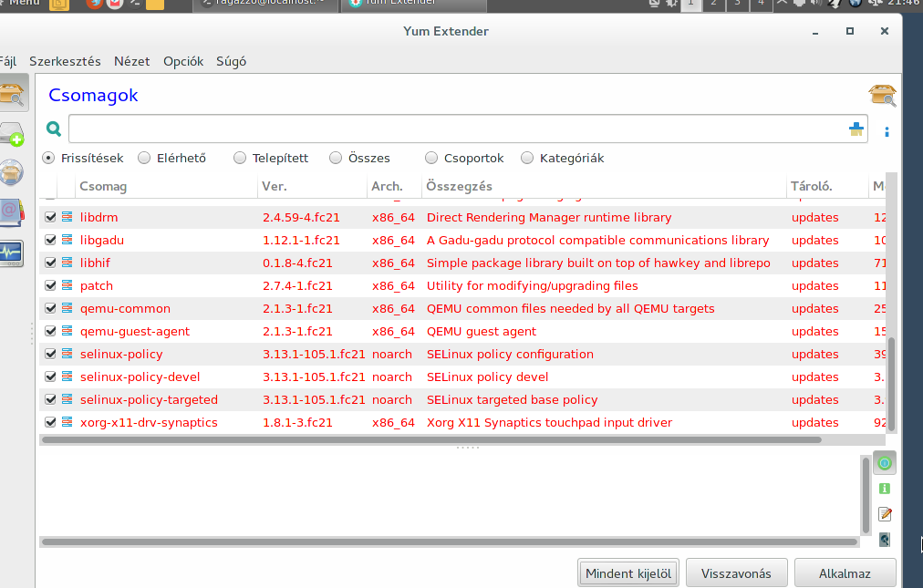923x588 pixels.
Task: Clear the search field with the broom icon
Action: [856, 129]
